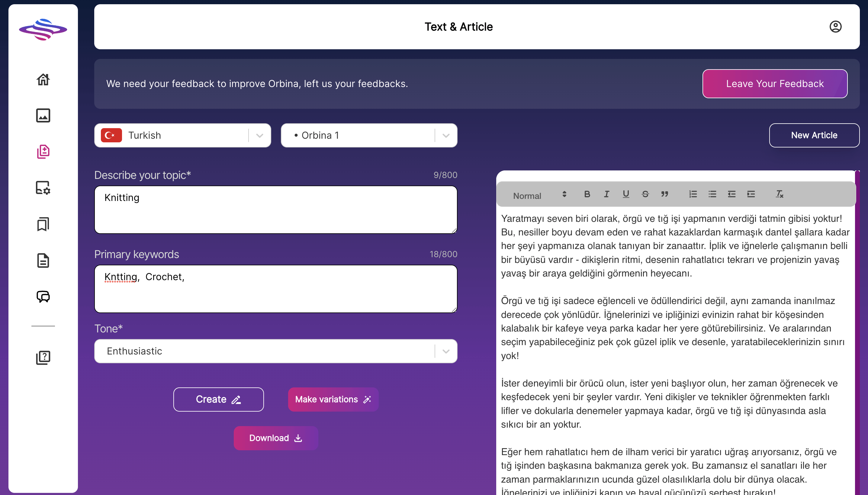The width and height of the screenshot is (868, 495).
Task: Clear text formatting in editor
Action: click(x=779, y=194)
